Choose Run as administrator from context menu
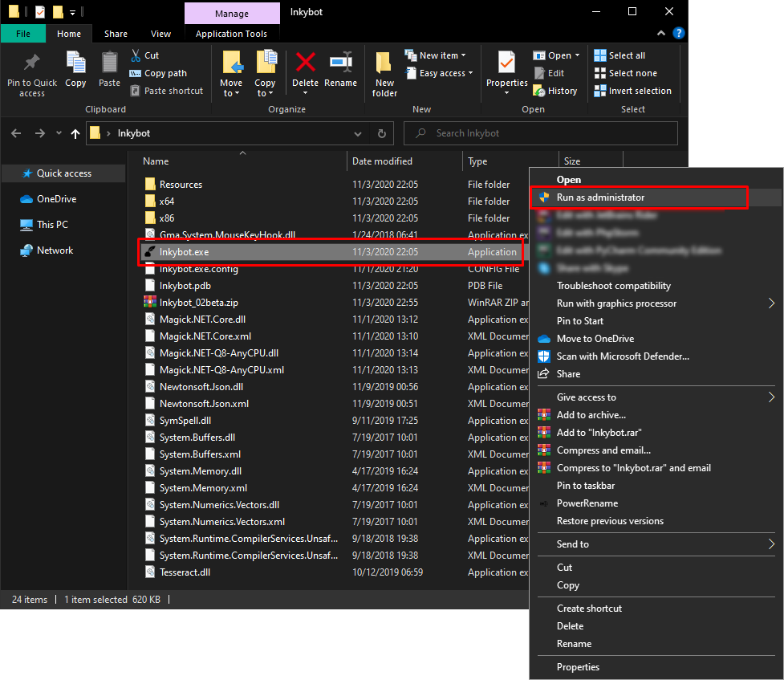Image resolution: width=784 pixels, height=680 pixels. point(600,197)
